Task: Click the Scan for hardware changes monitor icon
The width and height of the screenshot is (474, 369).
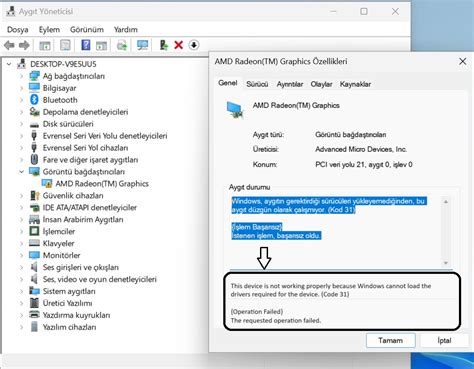Action: (143, 45)
